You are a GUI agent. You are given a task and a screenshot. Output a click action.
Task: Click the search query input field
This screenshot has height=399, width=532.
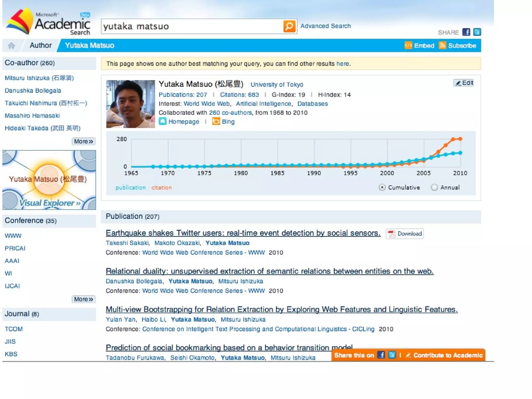click(192, 26)
